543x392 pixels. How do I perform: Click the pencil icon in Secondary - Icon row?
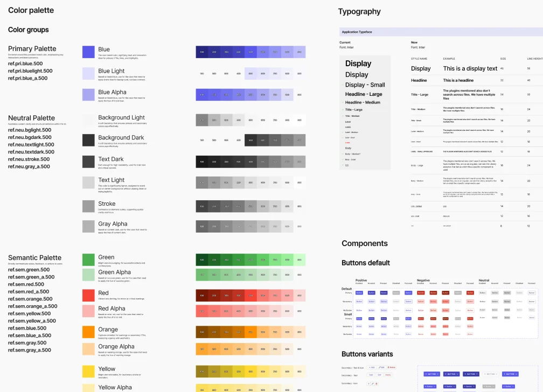pyautogui.click(x=373, y=384)
